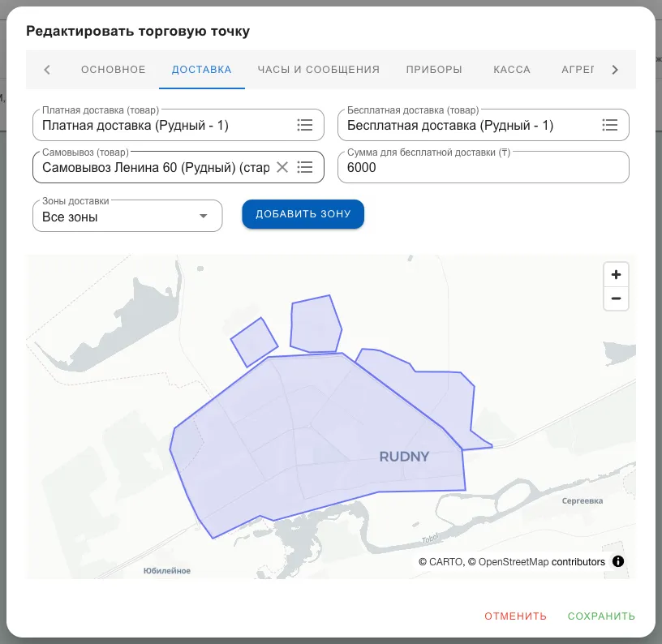The image size is (662, 644).
Task: Open list picker for Платная доставка field
Action: (x=304, y=125)
